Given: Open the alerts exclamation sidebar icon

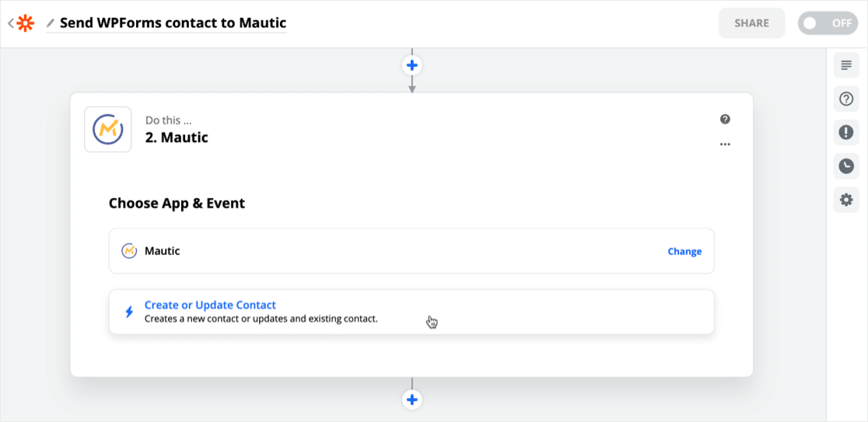Looking at the screenshot, I should point(846,133).
